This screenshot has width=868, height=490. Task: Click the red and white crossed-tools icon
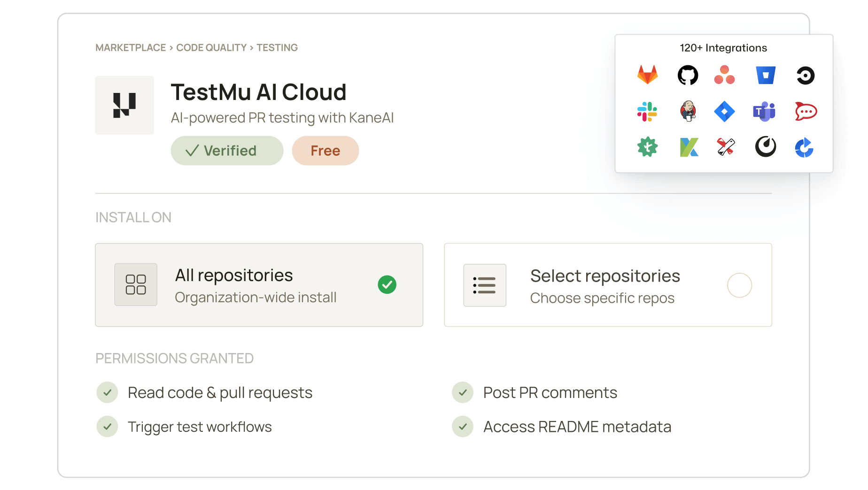[x=726, y=147]
